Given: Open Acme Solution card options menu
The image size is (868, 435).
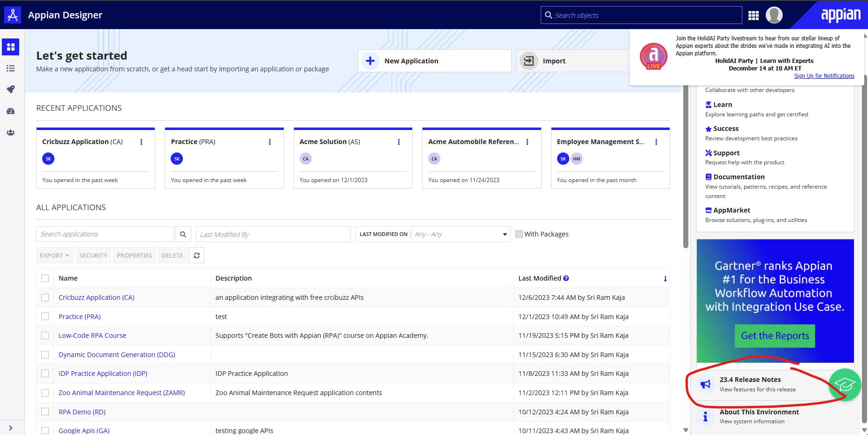Looking at the screenshot, I should [399, 142].
